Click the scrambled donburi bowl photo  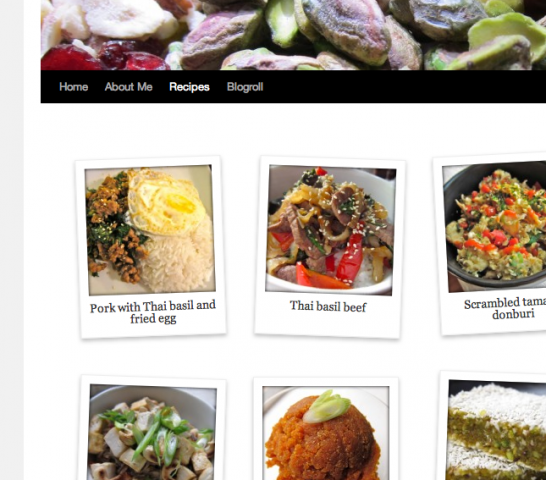494,226
